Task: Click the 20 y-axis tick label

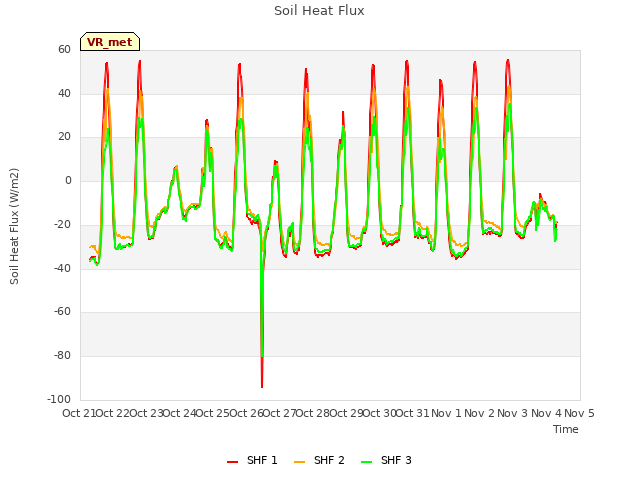Action: [x=64, y=137]
